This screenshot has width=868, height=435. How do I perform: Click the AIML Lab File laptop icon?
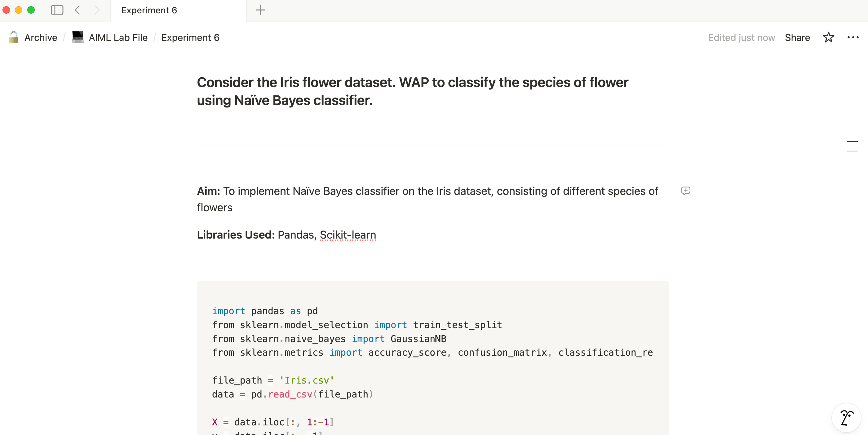point(77,37)
